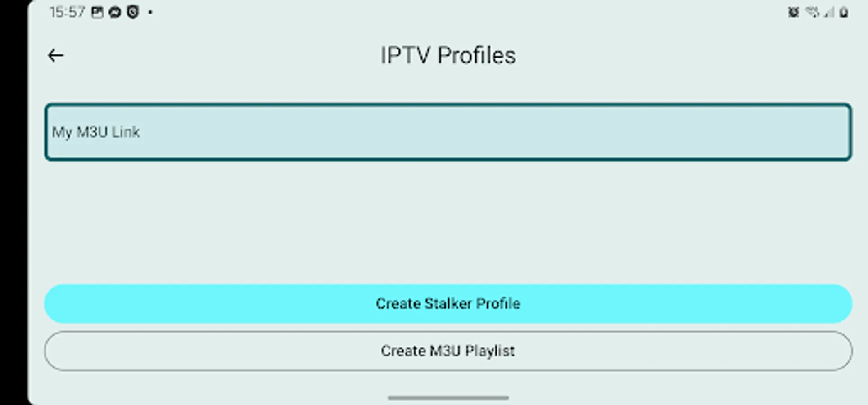Tap empty space below the profile list
Image resolution: width=868 pixels, height=405 pixels.
coord(448,220)
